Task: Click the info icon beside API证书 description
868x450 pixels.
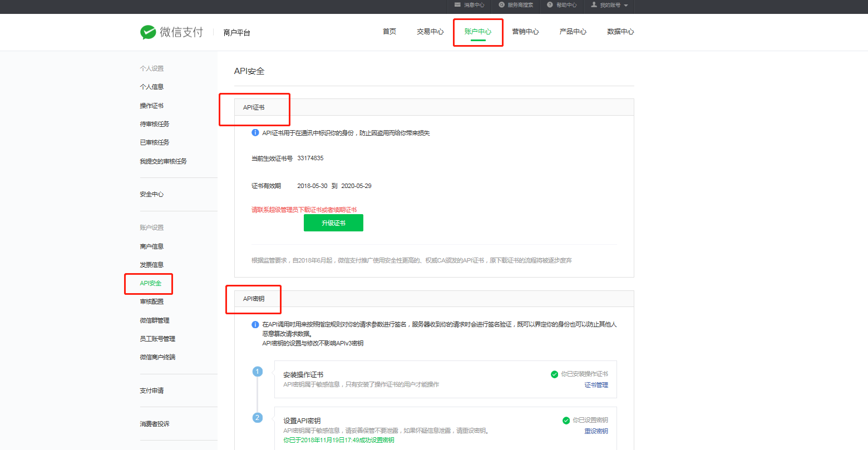Action: point(255,132)
